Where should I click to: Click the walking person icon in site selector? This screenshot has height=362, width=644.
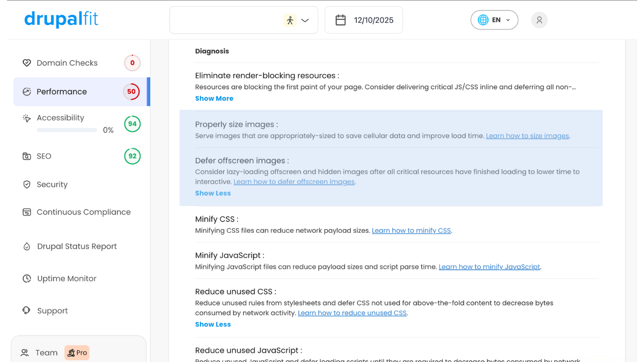[290, 20]
